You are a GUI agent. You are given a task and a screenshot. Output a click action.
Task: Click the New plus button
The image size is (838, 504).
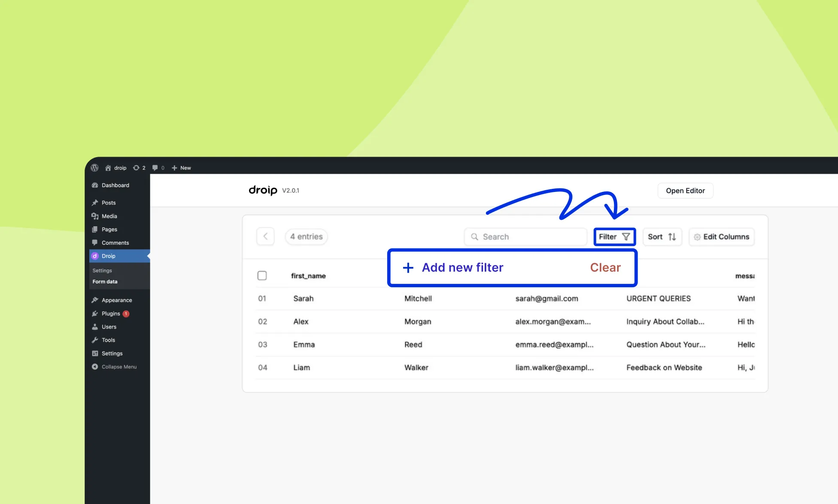click(x=181, y=168)
